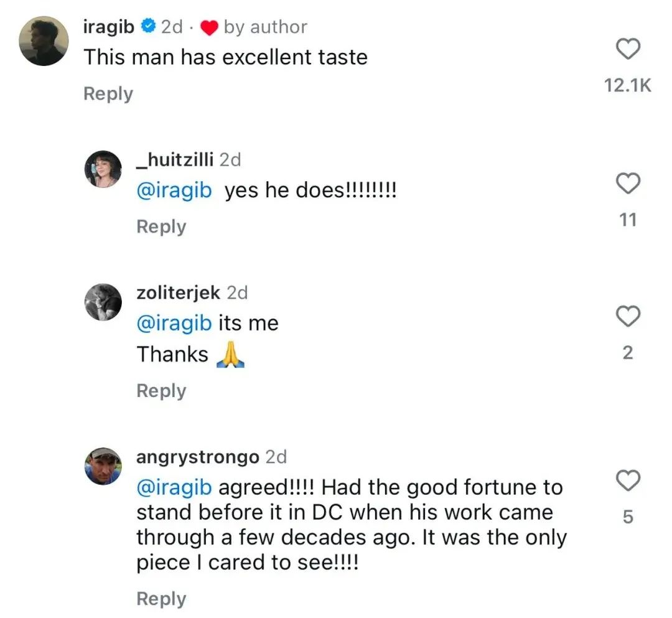Screen dimensions: 672x618
Task: Reply to _huitzilli's comment
Action: pos(161,227)
